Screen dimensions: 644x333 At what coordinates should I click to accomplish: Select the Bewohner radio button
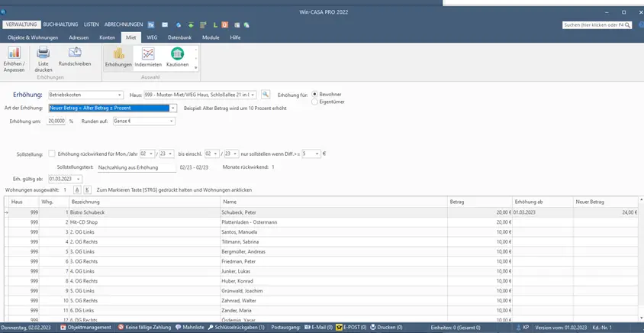click(314, 94)
